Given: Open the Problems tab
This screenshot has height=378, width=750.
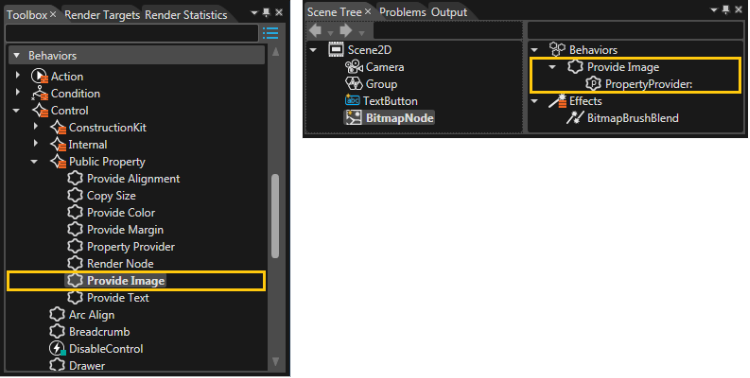Looking at the screenshot, I should (402, 12).
